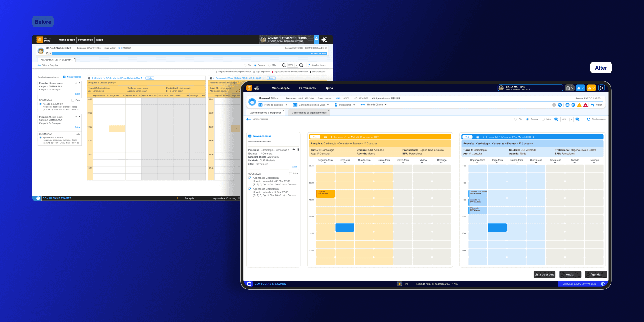Screen dimensions: 644x322
Task: Click the list icon next to Pesquisa Cardiologia
Action: point(298,150)
